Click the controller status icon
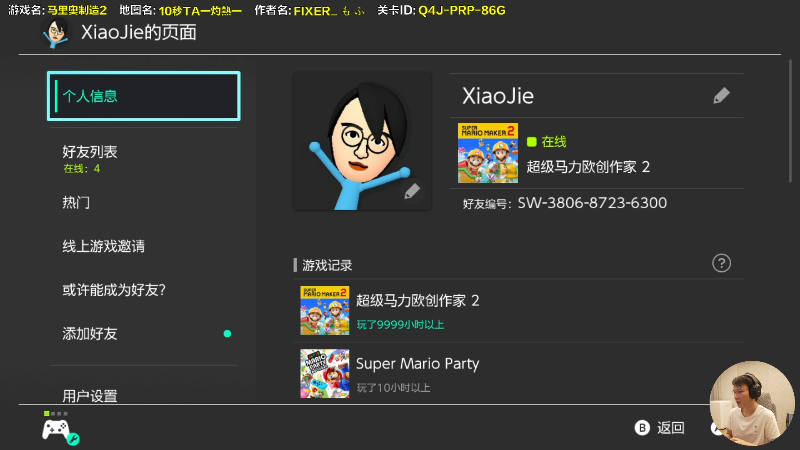 coord(59,430)
